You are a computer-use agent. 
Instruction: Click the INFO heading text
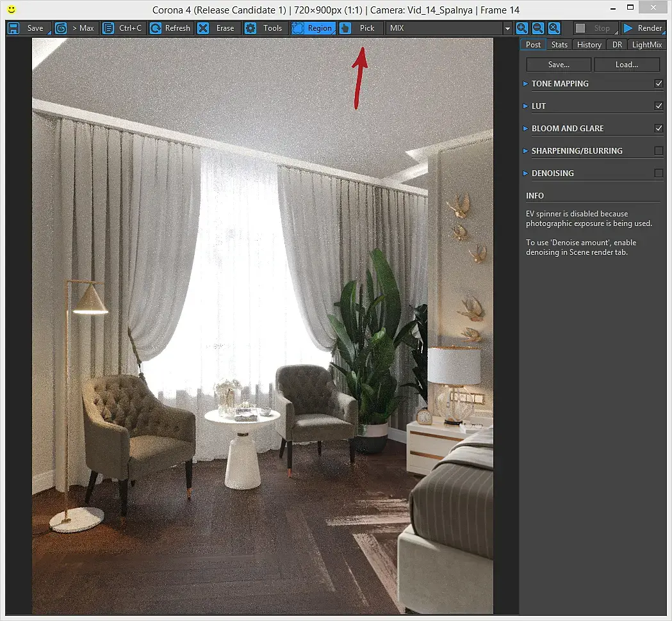(535, 196)
